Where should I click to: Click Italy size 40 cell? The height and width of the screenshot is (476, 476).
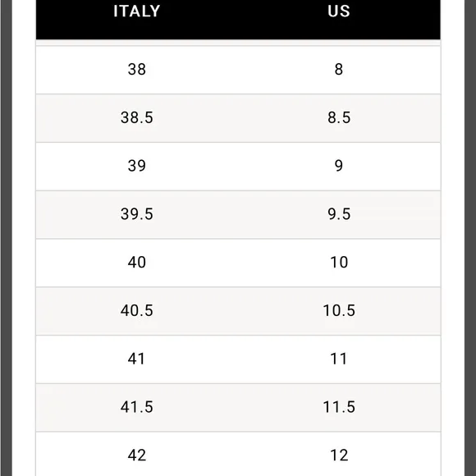[136, 263]
